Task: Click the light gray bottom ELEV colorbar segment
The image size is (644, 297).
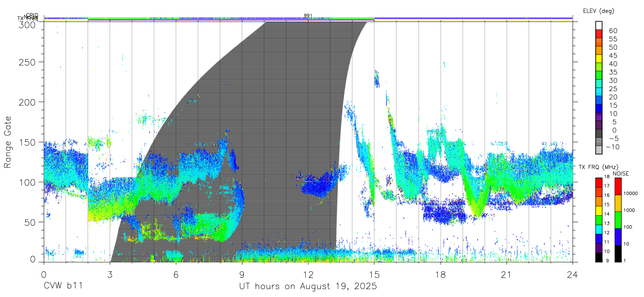Action: tap(599, 150)
